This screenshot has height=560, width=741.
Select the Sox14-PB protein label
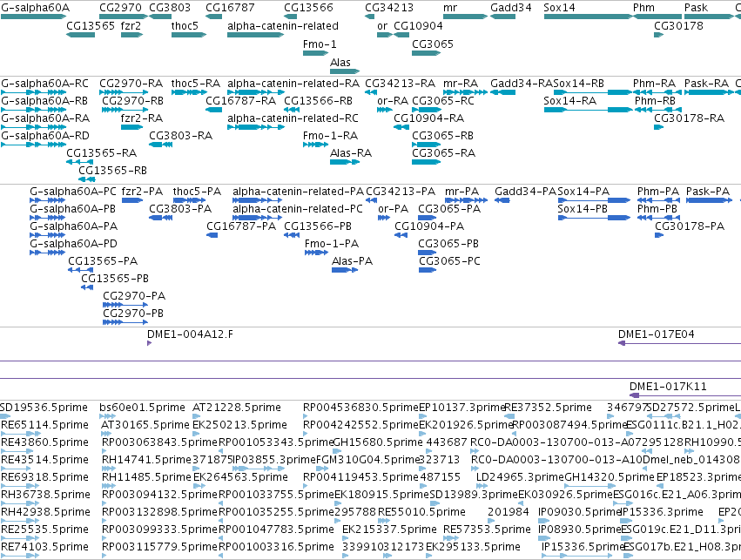coord(583,209)
